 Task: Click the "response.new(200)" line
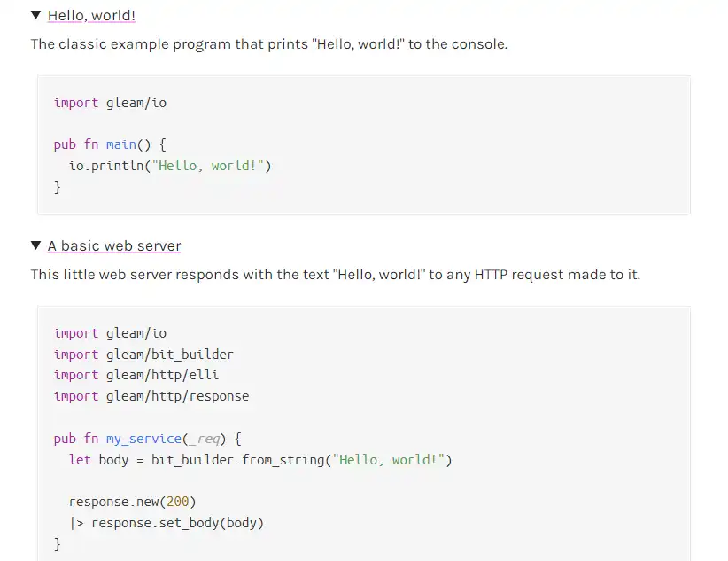pyautogui.click(x=132, y=502)
